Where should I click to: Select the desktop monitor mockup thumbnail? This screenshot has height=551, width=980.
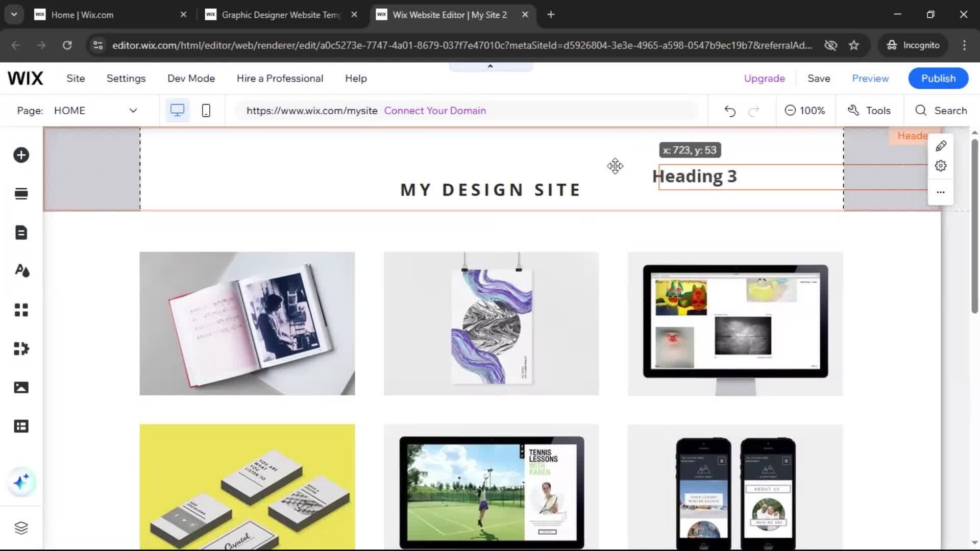[735, 323]
